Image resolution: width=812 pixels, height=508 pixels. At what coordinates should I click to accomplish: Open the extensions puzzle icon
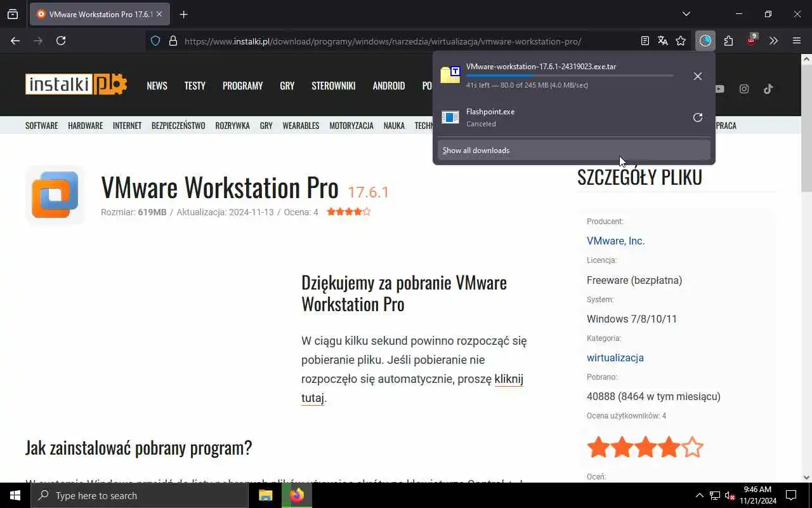click(x=728, y=41)
